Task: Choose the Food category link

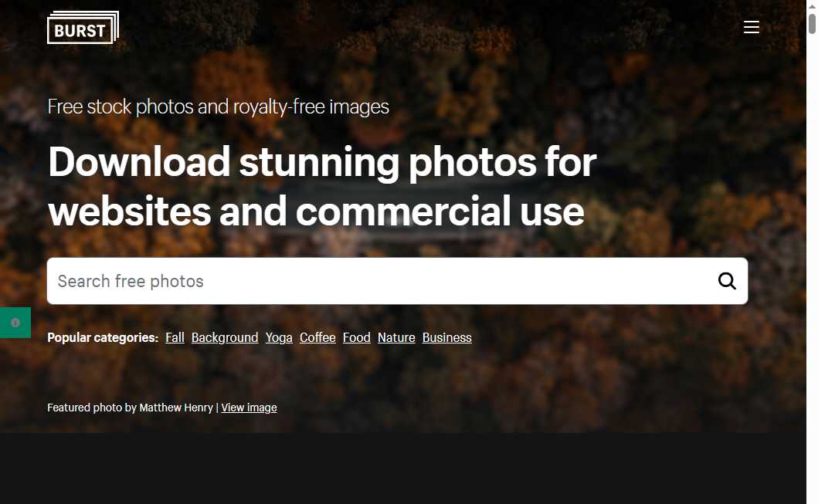Action: click(357, 338)
